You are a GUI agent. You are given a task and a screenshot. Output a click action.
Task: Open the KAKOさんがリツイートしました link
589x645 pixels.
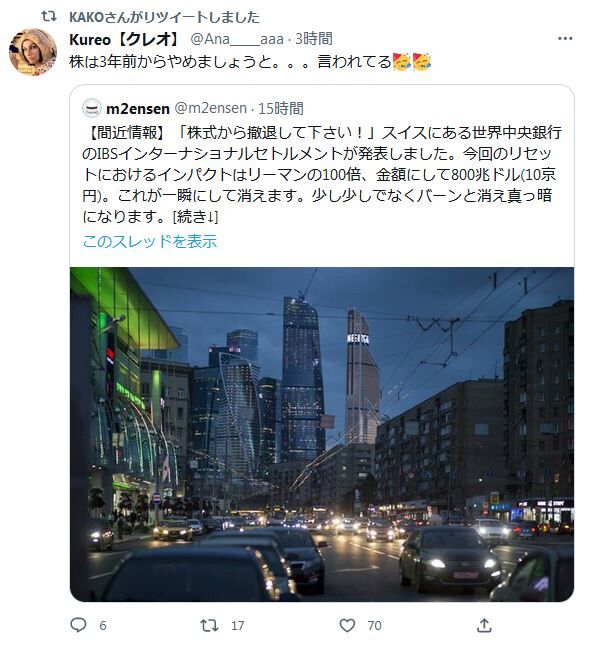coord(165,17)
